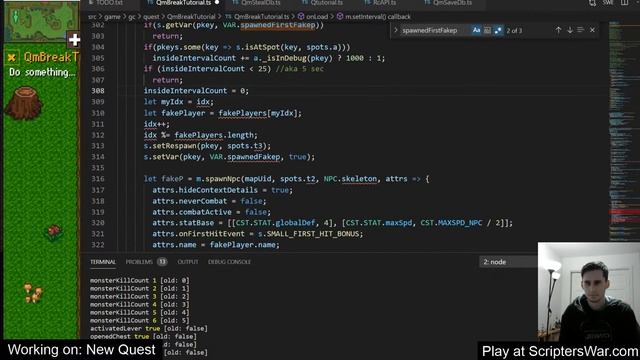Viewport: 640px width, 360px height.
Task: Click the Split Editor icon
Action: [625, 3]
